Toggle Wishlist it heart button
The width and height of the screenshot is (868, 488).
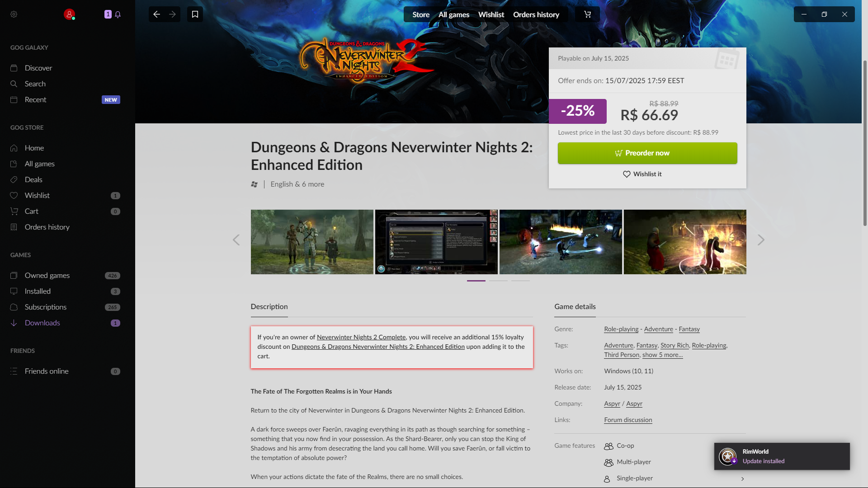(642, 174)
